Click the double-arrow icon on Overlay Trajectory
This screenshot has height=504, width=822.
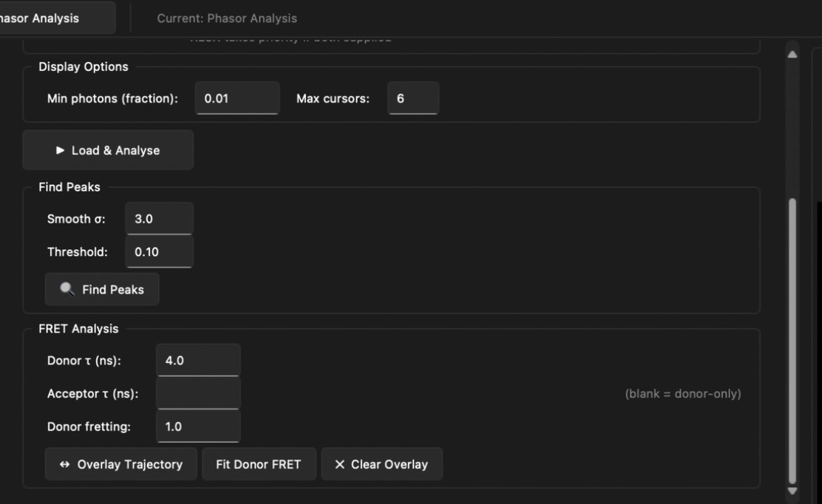coord(64,464)
